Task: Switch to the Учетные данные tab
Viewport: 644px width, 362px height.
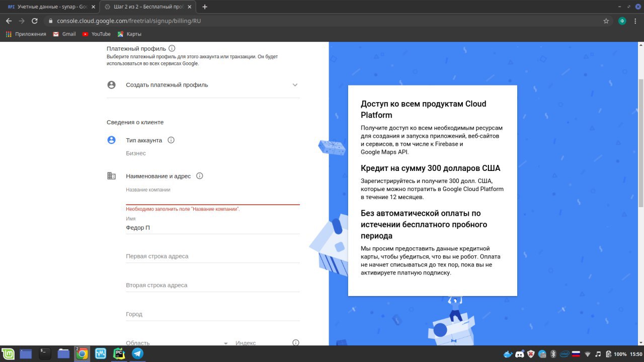Action: [51, 7]
